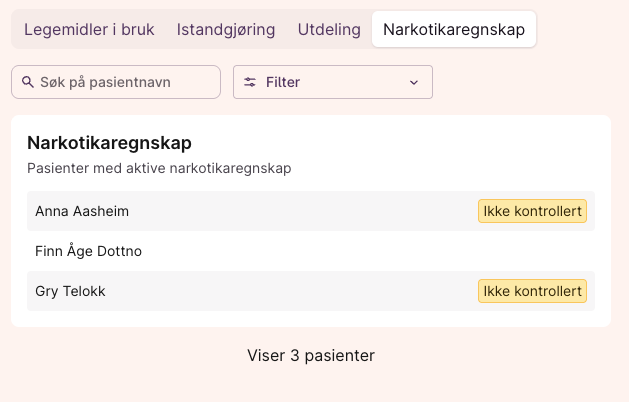Open the Filter dropdown menu
The width and height of the screenshot is (629, 402).
point(332,82)
